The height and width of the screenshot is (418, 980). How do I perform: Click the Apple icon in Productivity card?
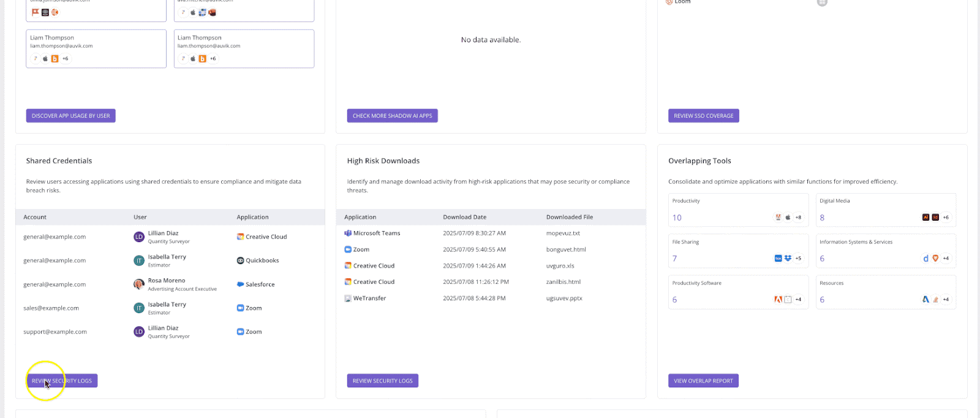(788, 218)
